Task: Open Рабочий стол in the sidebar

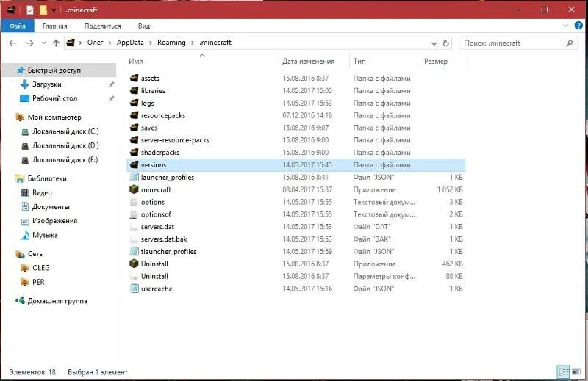Action: click(x=54, y=98)
